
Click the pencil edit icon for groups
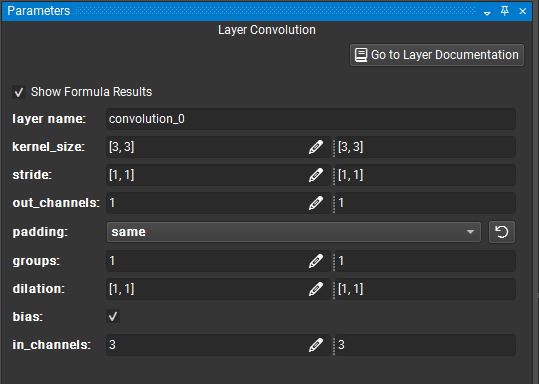pyautogui.click(x=316, y=261)
